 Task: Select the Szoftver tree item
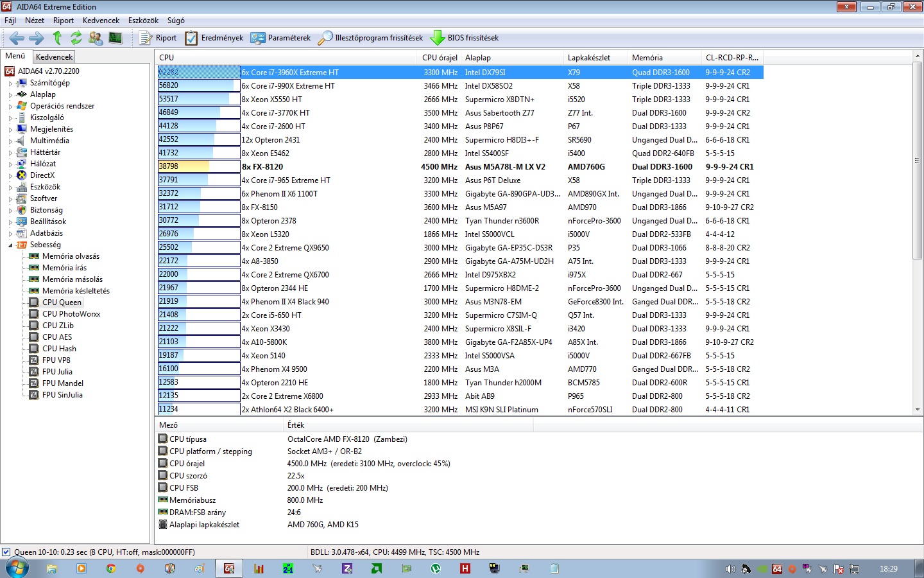point(44,198)
